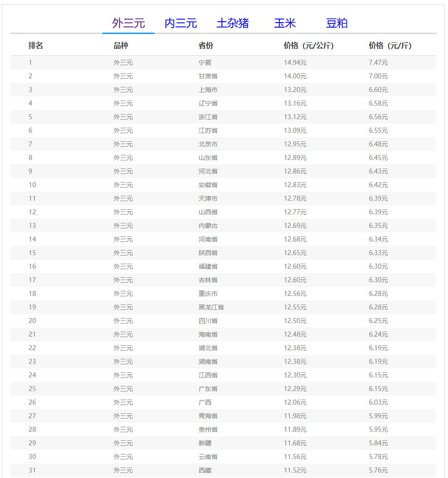Select the 西藏 row province
448x478 pixels.
click(205, 470)
